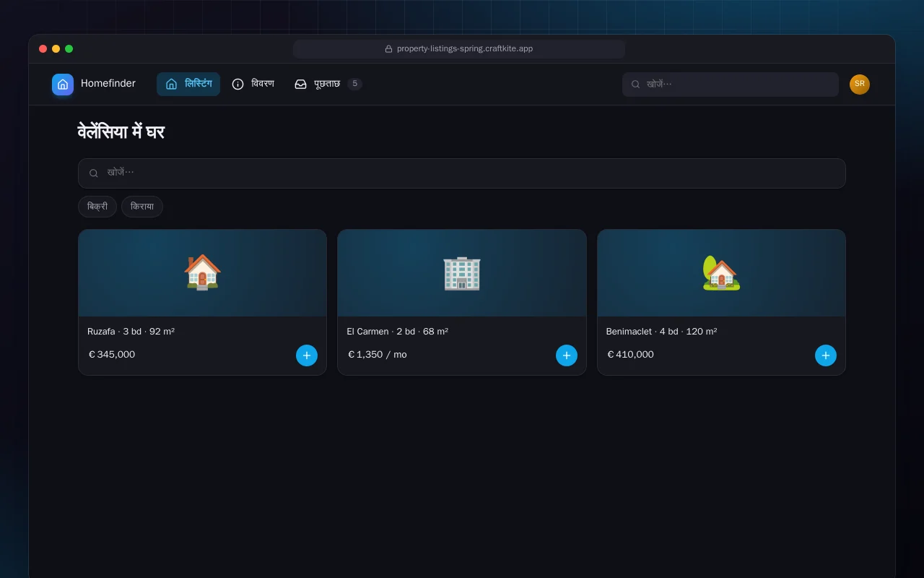Click the Ruzafa · 3 bd · 92 m² title

coord(131,332)
